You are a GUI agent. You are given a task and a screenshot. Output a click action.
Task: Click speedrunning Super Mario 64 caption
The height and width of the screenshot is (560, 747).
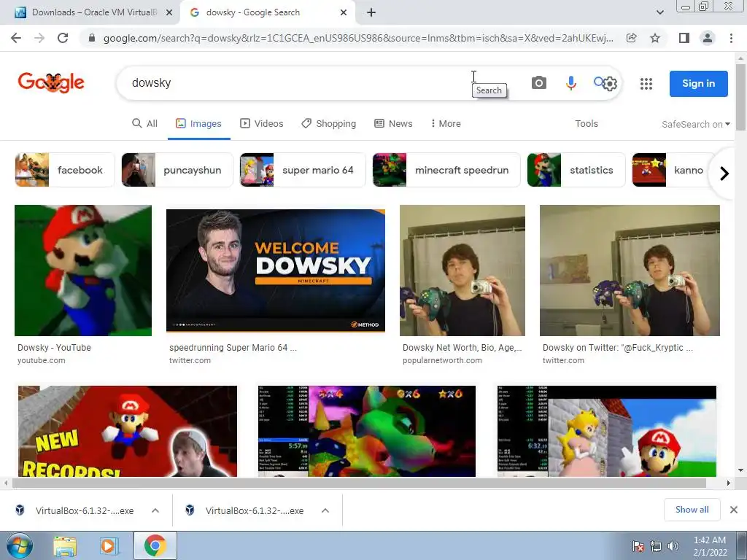click(x=233, y=348)
